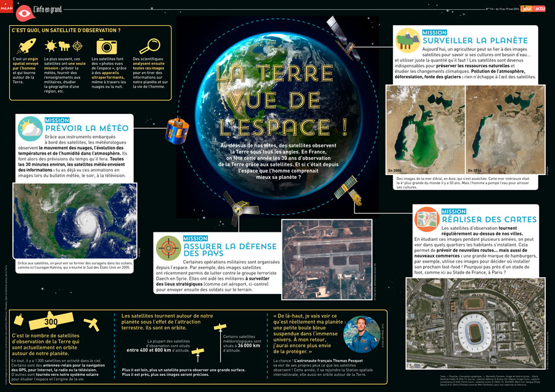555x392 pixels.
Task: Click the 'En 2014' label
Action: pos(475,170)
